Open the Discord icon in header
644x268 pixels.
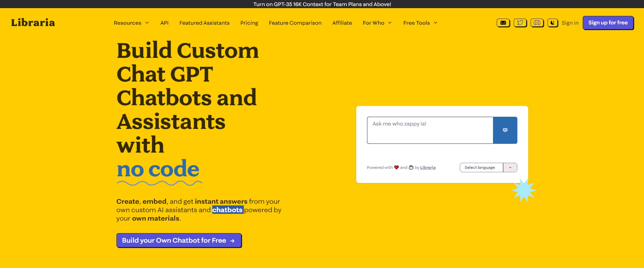[x=537, y=23]
